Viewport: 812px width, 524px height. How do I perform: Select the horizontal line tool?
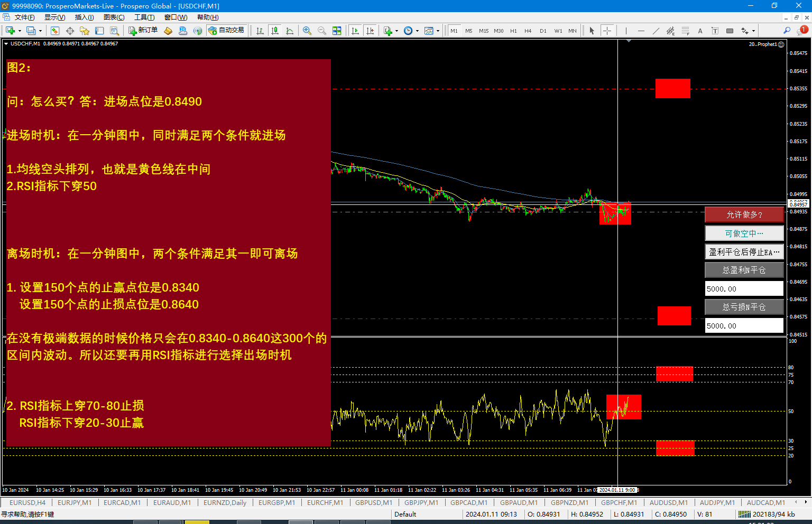click(641, 31)
